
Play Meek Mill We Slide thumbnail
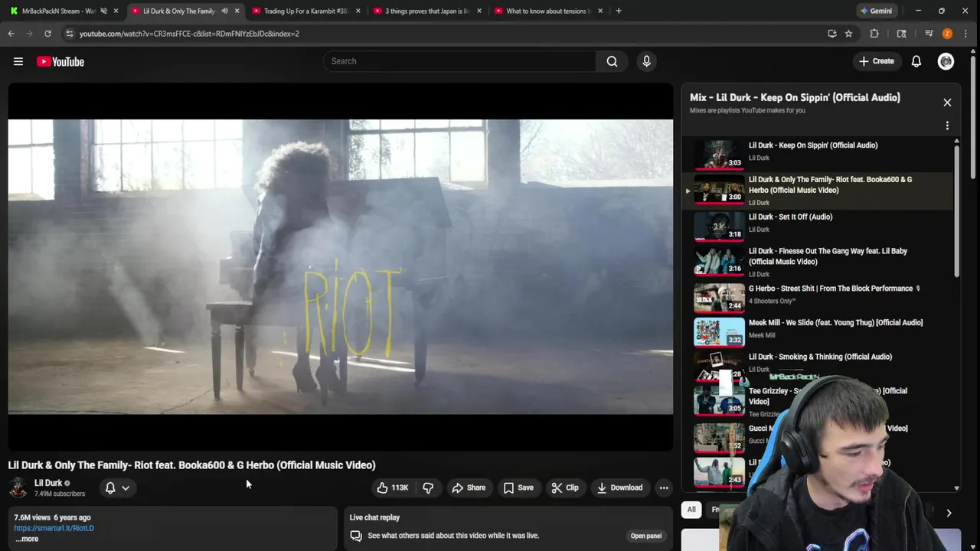[719, 331]
